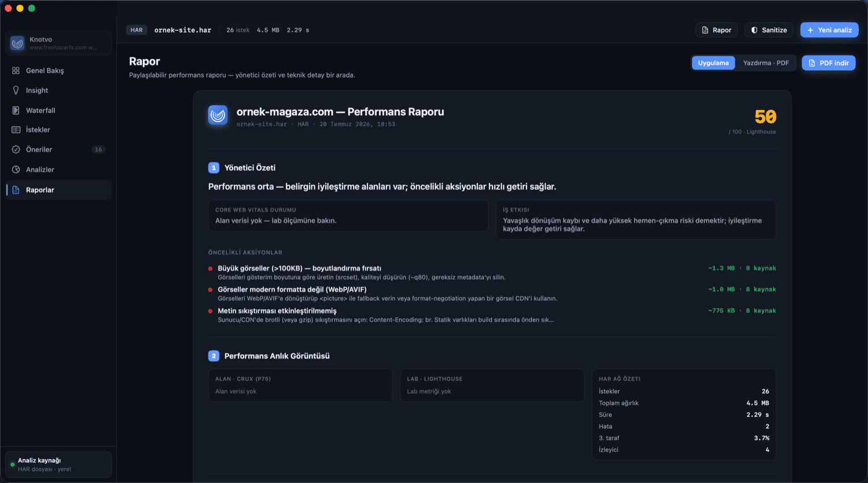Click the PDF indir button
This screenshot has height=483, width=868.
point(828,63)
